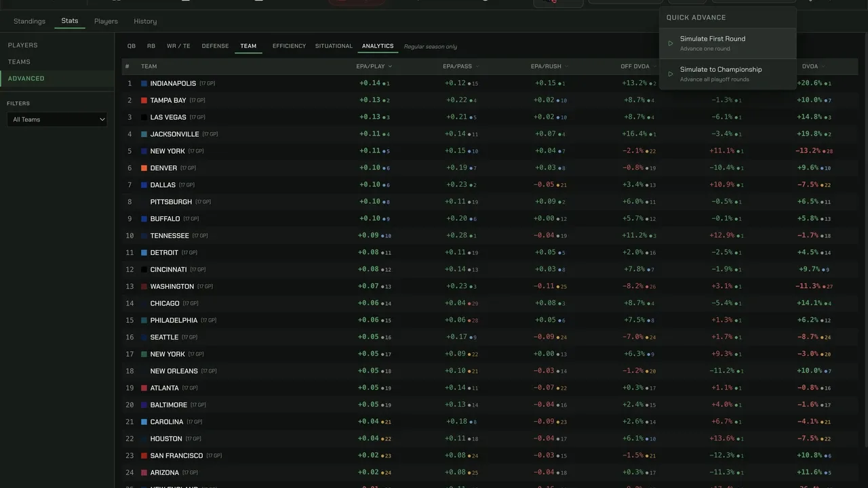Click the TAMPA BAY team name
Viewport: 868px width, 488px height.
point(168,100)
